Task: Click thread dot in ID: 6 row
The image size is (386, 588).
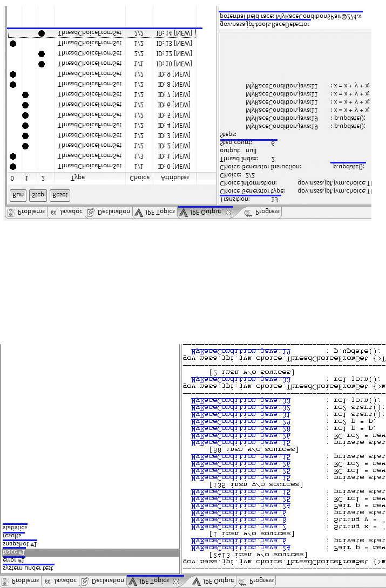Action: click(25, 105)
